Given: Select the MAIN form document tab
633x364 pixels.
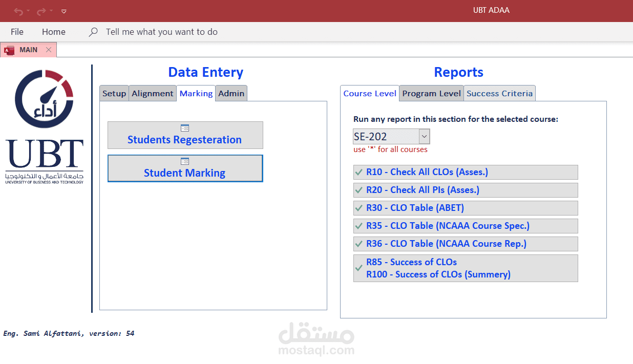Looking at the screenshot, I should point(28,50).
